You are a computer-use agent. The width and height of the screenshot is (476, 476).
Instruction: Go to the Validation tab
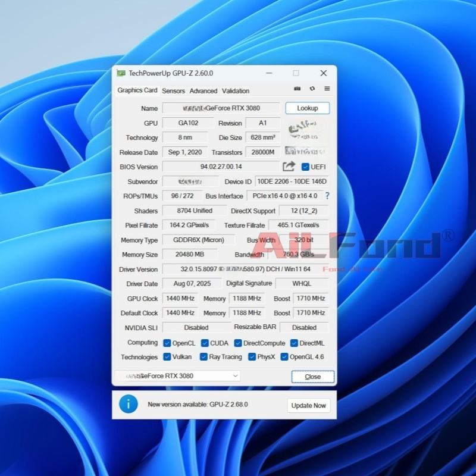[236, 91]
